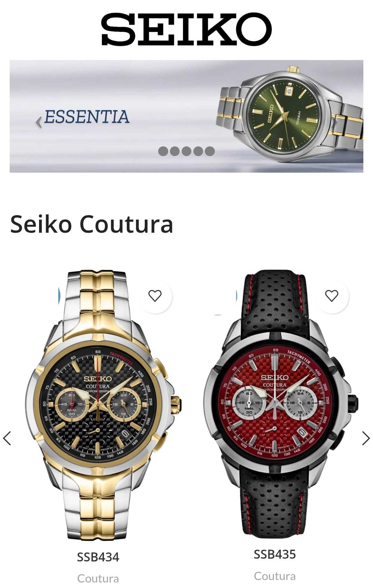Click Coutura label under SSB435
Viewport: 373px width, 588px height.
[275, 576]
